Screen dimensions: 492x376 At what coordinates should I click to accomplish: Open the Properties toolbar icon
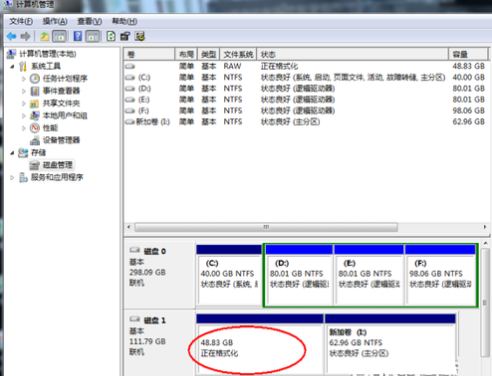(x=125, y=36)
